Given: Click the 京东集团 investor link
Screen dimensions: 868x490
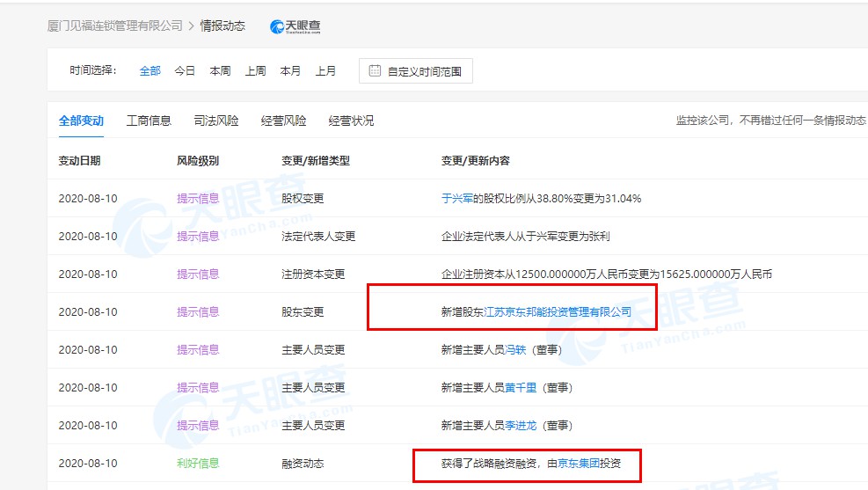Looking at the screenshot, I should [579, 463].
